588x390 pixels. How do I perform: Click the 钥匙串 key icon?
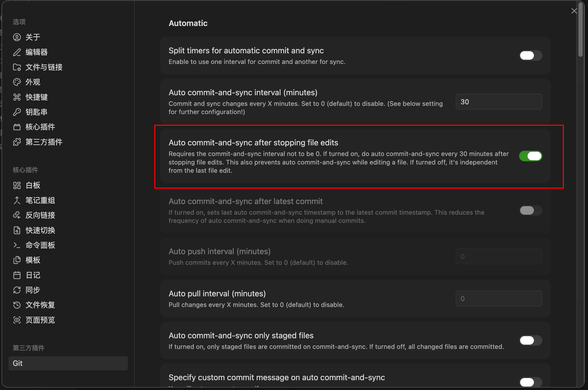[17, 112]
